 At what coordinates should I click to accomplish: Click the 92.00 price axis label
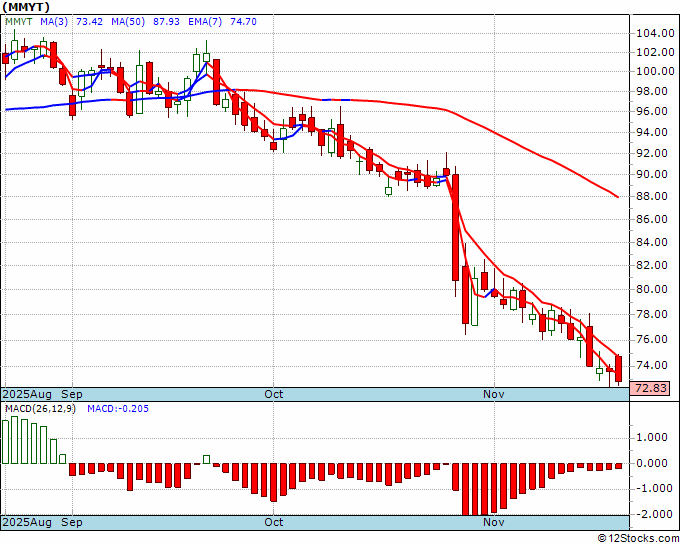[x=652, y=153]
